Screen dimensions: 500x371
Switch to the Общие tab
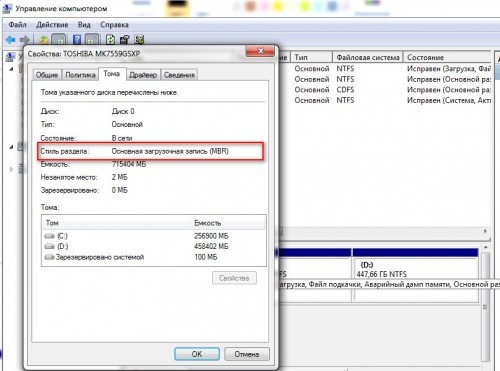[x=47, y=75]
